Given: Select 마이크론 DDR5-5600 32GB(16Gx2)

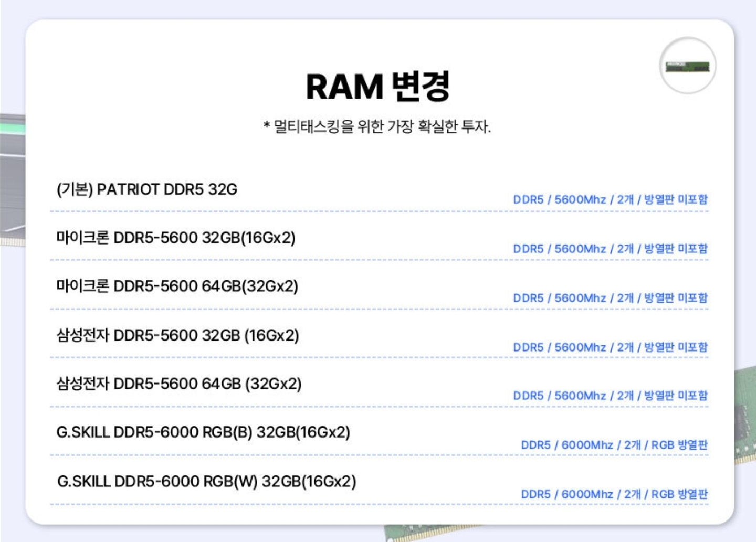Looking at the screenshot, I should click(x=176, y=238).
